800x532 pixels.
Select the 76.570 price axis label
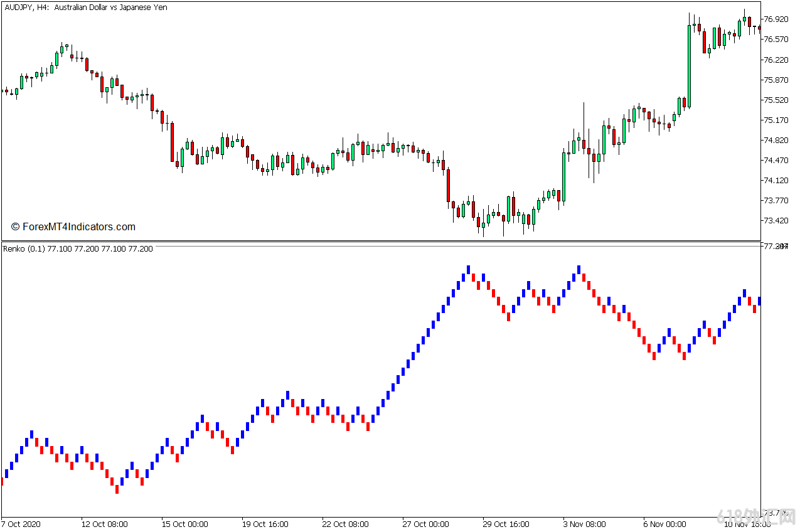coord(776,40)
